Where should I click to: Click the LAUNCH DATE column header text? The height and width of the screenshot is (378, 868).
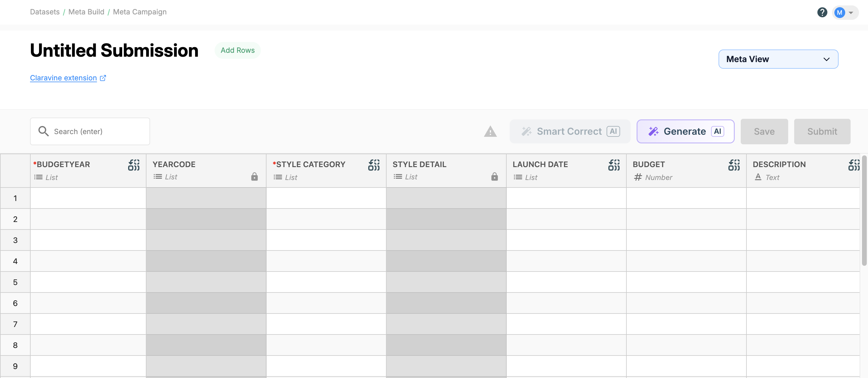(540, 164)
